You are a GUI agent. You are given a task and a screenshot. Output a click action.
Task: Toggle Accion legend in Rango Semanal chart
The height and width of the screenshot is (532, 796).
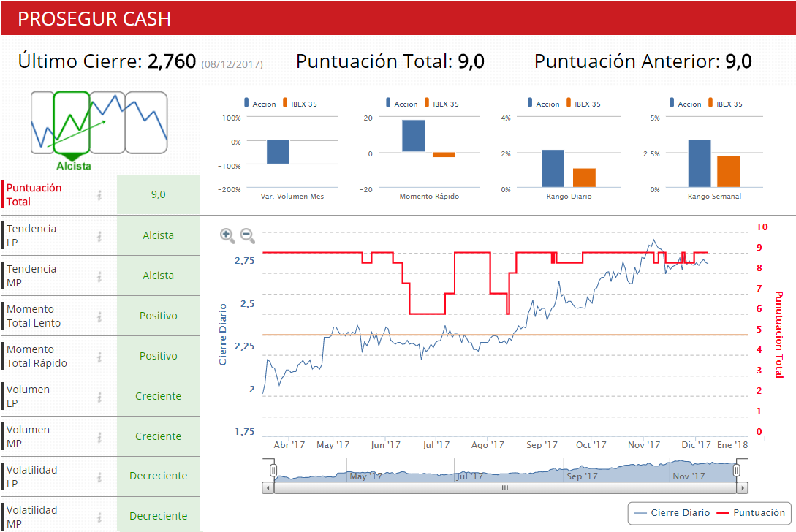pos(685,104)
